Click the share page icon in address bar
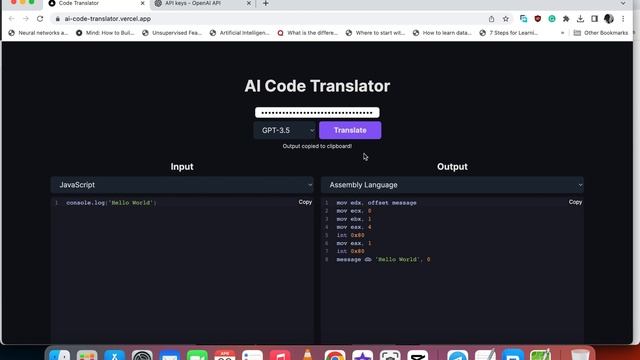The height and width of the screenshot is (360, 640). point(491,19)
